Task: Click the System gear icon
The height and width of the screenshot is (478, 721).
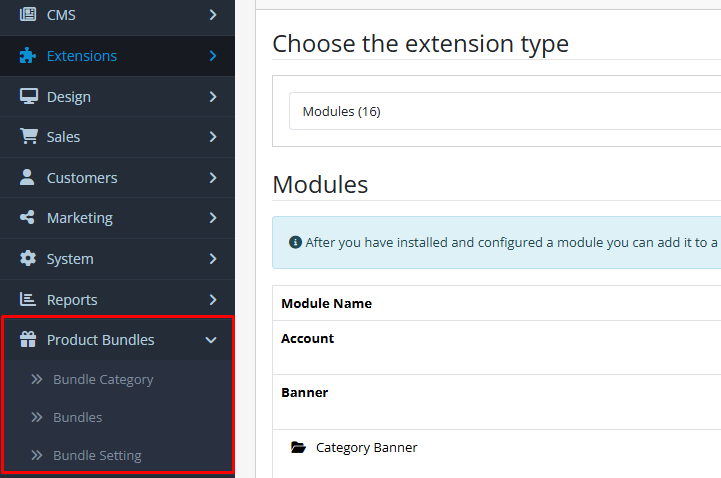Action: click(28, 259)
